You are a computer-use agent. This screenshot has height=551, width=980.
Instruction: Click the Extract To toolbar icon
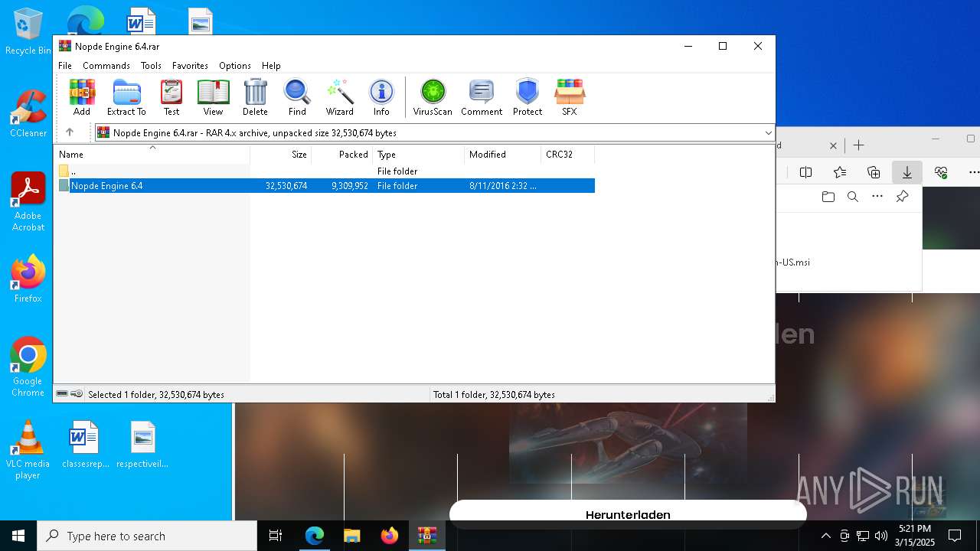126,97
